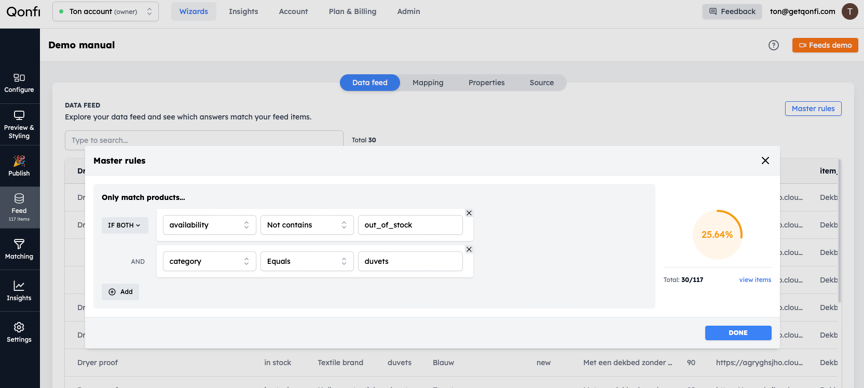Open the view items link
This screenshot has width=864, height=388.
[x=755, y=279]
